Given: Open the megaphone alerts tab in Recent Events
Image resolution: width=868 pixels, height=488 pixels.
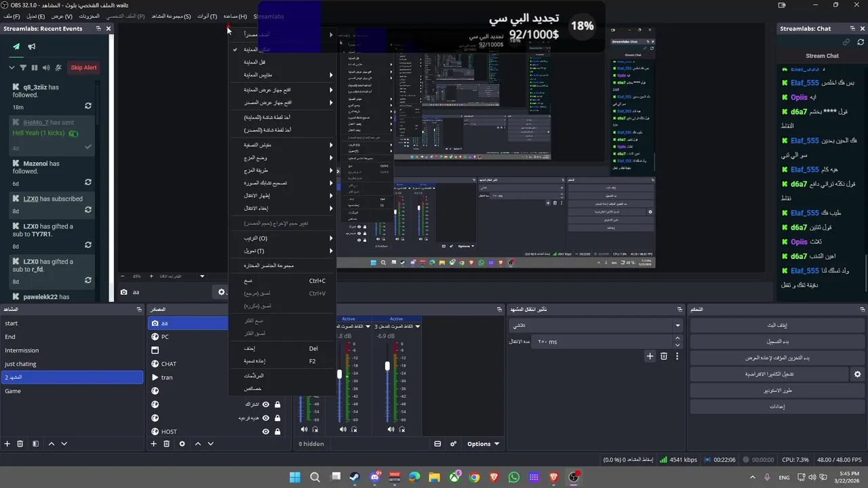Looking at the screenshot, I should click(31, 47).
